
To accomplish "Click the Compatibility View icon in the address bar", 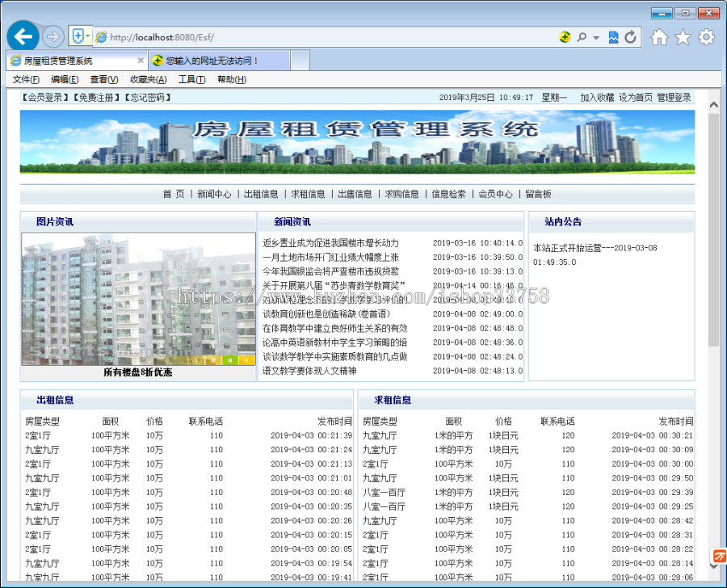I will pos(614,36).
